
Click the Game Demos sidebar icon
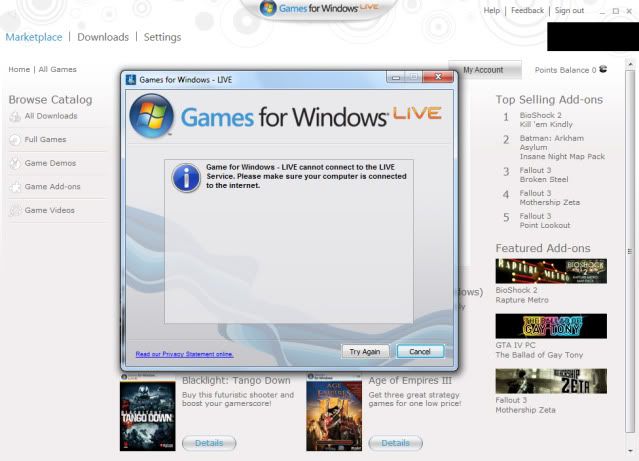[x=15, y=163]
